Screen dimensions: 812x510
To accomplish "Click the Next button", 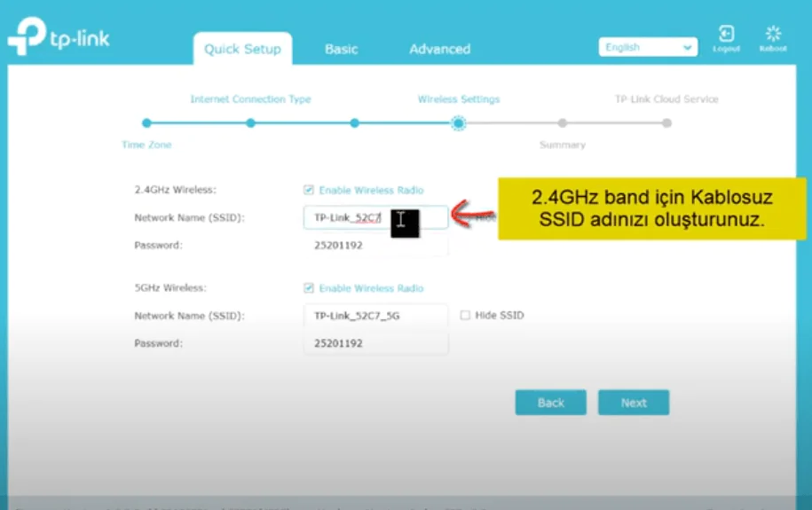I will tap(634, 403).
